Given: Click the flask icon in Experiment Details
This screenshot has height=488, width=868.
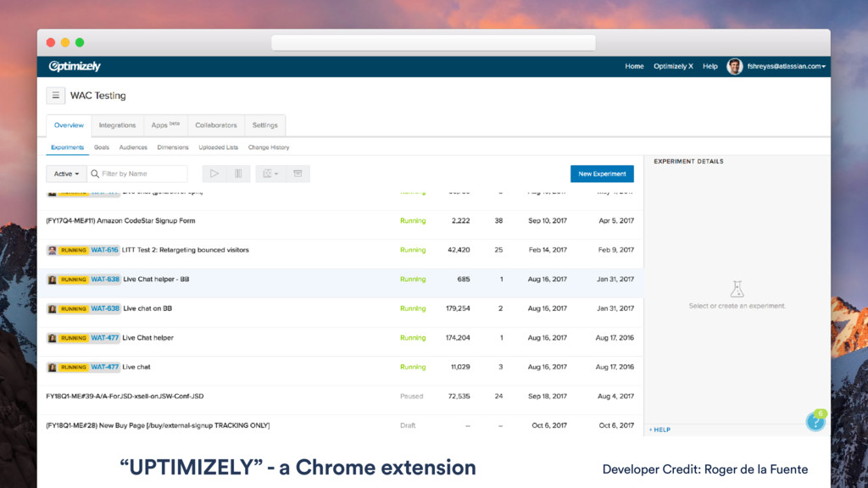Looking at the screenshot, I should pyautogui.click(x=737, y=289).
